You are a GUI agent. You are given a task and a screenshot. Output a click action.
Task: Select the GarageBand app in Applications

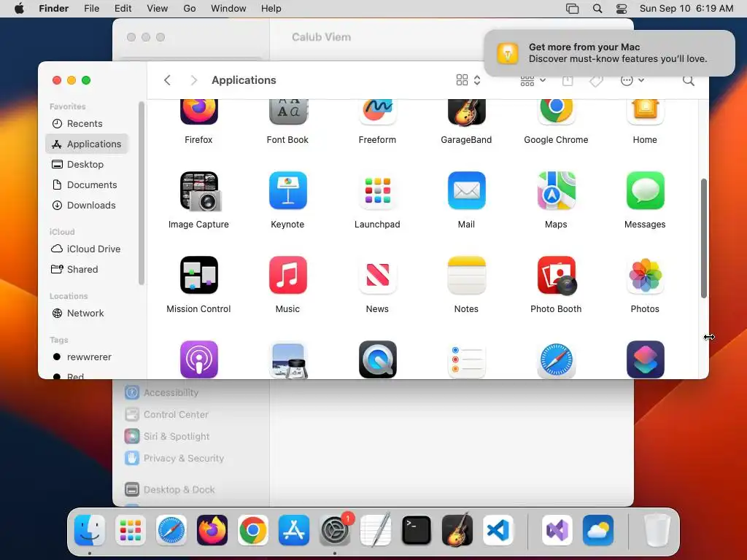click(466, 112)
